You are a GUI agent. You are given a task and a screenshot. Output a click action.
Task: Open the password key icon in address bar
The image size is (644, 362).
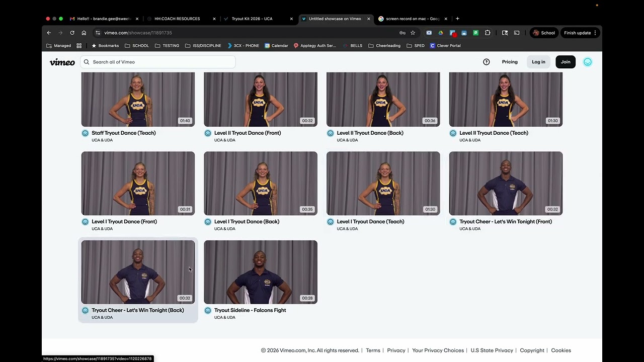point(403,33)
